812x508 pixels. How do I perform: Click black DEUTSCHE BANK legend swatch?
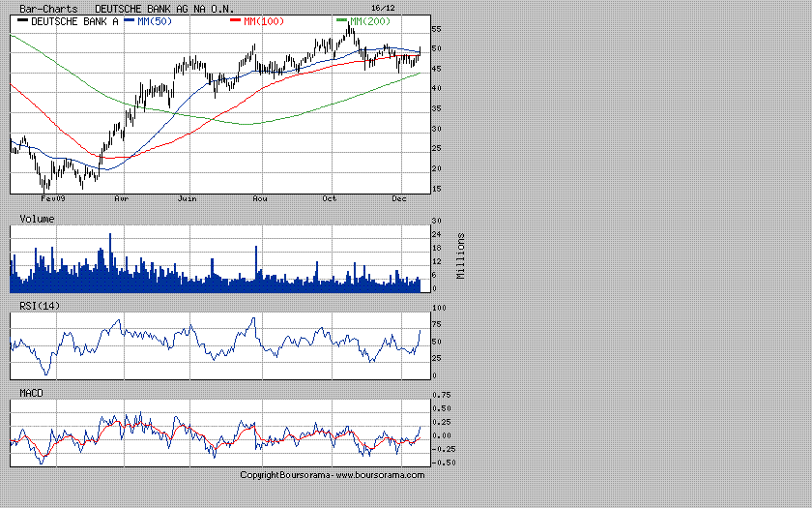point(23,20)
